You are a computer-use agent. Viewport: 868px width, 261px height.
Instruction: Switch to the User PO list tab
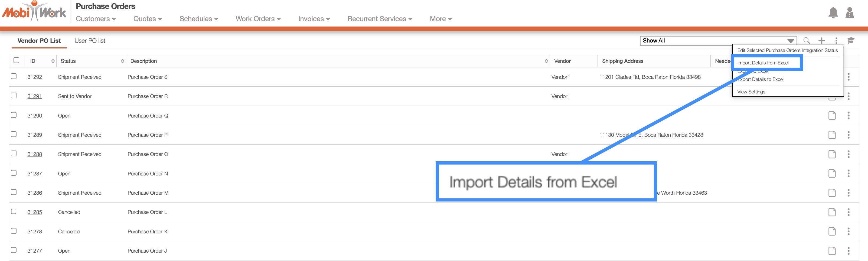click(90, 41)
